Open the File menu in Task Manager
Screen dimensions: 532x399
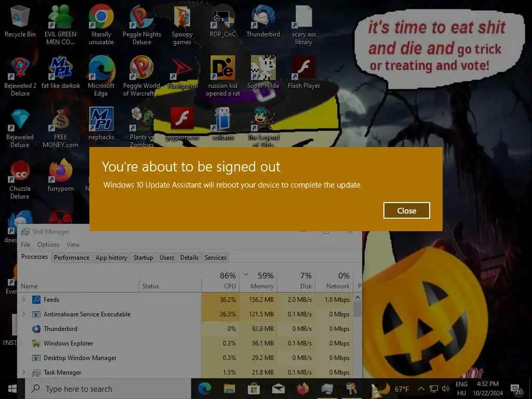tap(25, 245)
